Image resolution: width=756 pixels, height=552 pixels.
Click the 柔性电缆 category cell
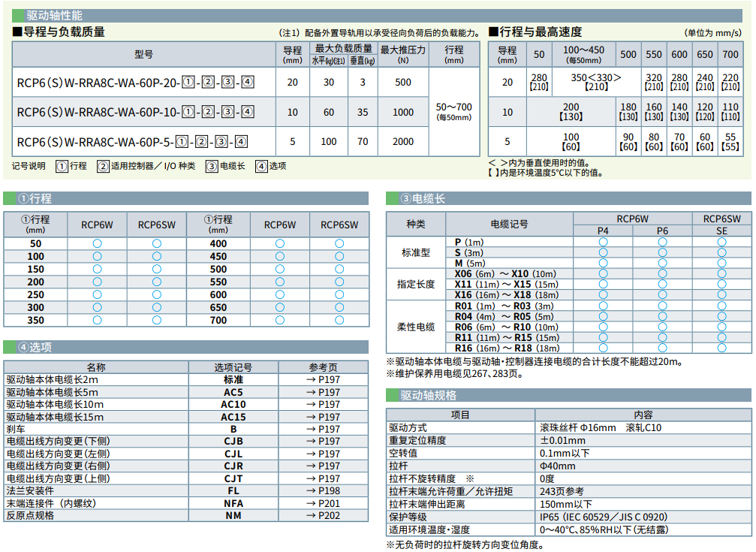coord(416,327)
